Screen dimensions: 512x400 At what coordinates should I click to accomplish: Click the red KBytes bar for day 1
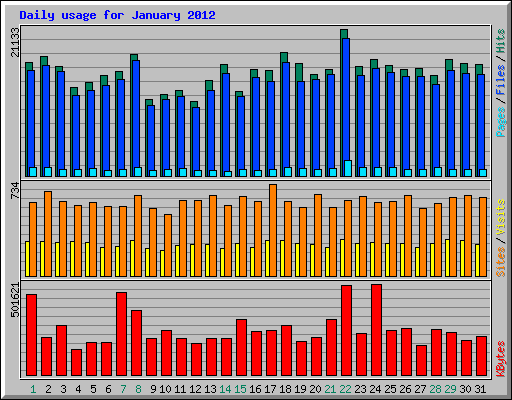31,335
